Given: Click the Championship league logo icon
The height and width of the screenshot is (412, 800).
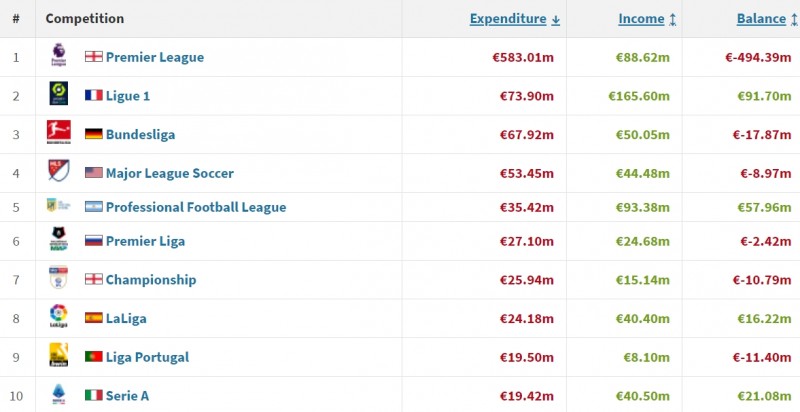Looking at the screenshot, I should point(58,279).
